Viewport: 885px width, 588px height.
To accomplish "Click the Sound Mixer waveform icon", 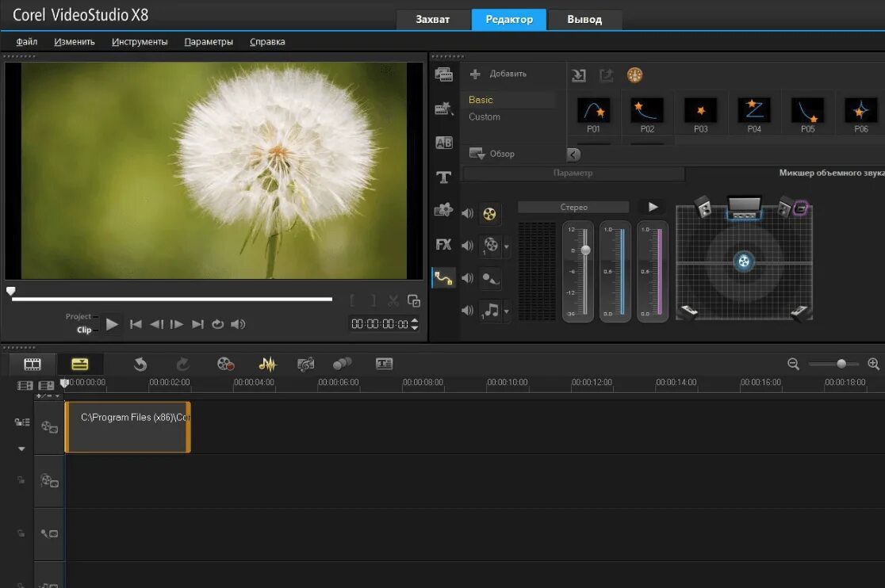I will [x=267, y=364].
